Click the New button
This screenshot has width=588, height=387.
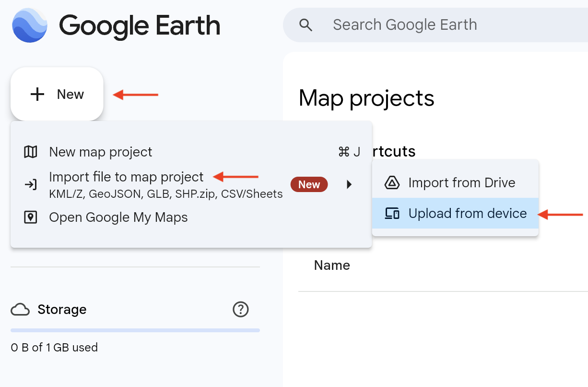(x=57, y=94)
